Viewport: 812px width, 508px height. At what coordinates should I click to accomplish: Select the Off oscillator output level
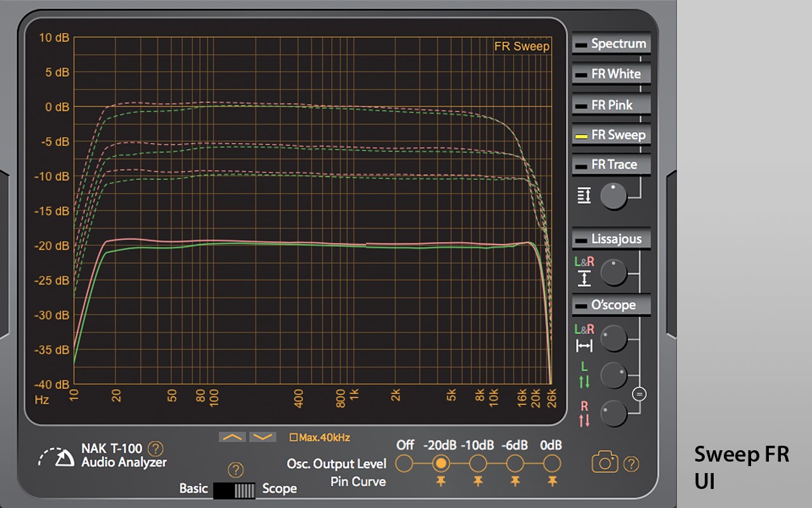tap(405, 464)
